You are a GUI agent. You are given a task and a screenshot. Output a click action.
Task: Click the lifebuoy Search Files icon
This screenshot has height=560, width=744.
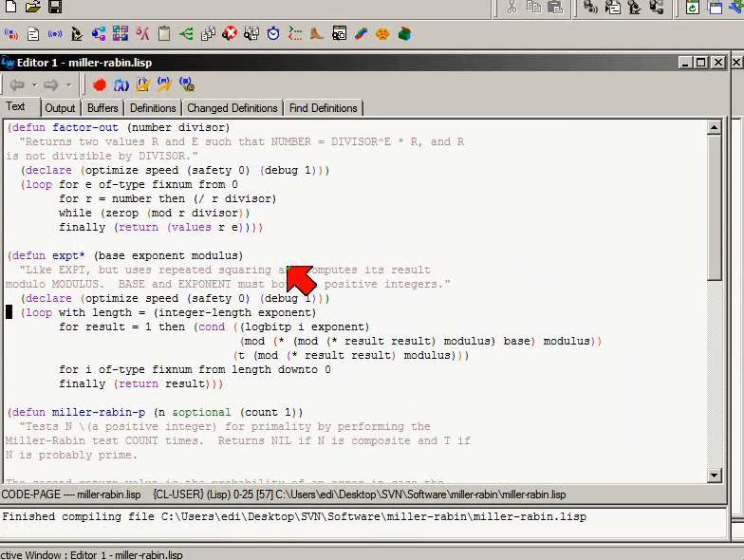click(230, 34)
